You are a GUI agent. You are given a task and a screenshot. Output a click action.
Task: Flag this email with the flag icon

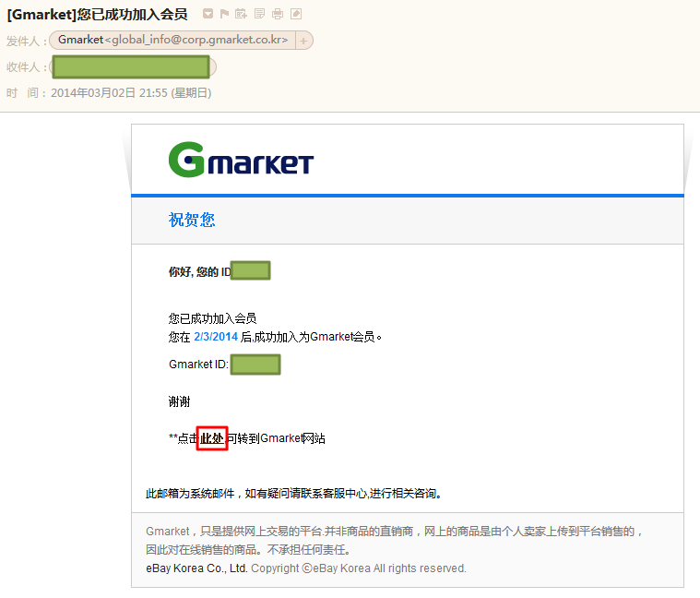[x=224, y=14]
